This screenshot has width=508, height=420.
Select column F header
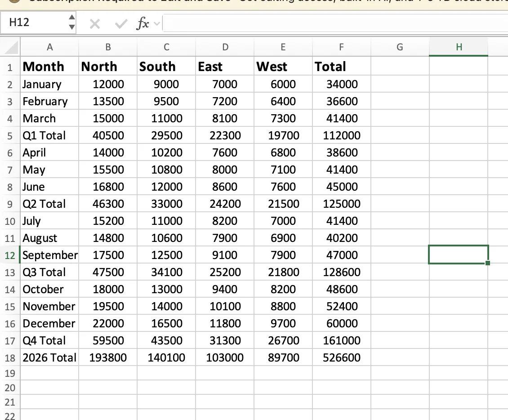click(x=342, y=47)
